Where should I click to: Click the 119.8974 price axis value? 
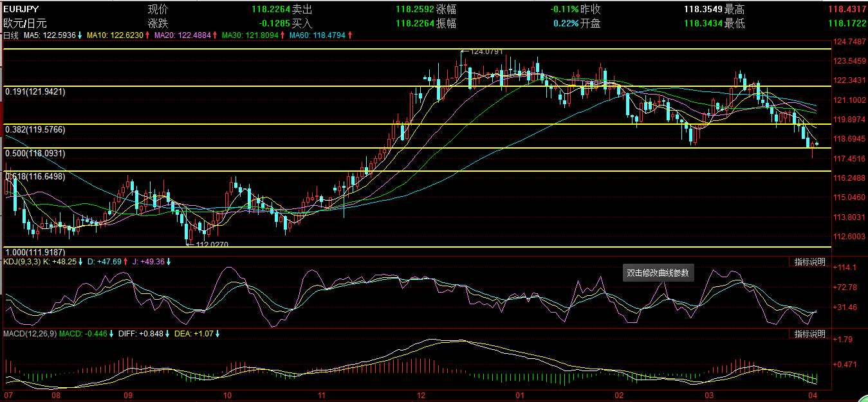coord(848,120)
